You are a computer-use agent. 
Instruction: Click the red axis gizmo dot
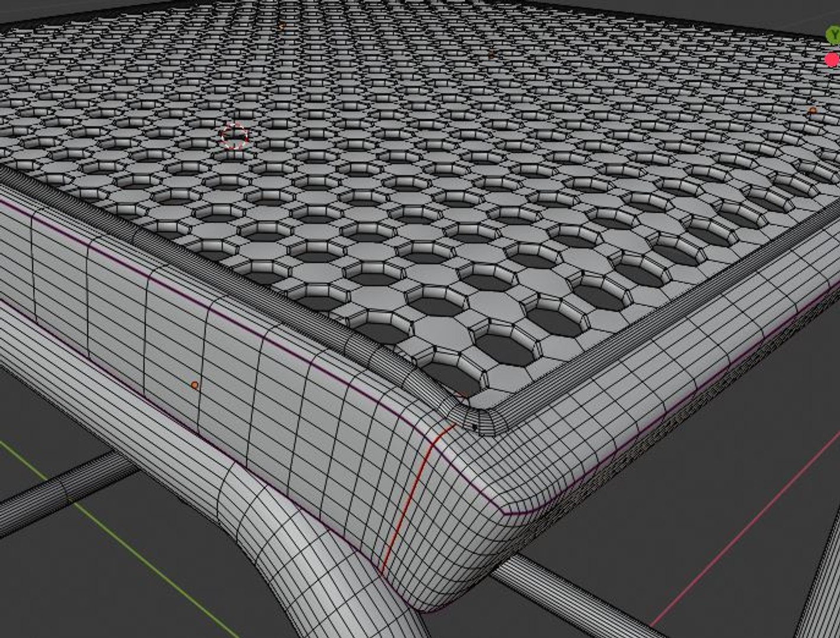832,59
